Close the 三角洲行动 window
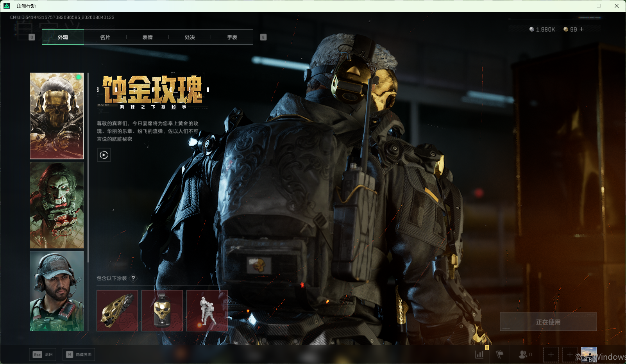Image resolution: width=626 pixels, height=364 pixels. point(617,6)
